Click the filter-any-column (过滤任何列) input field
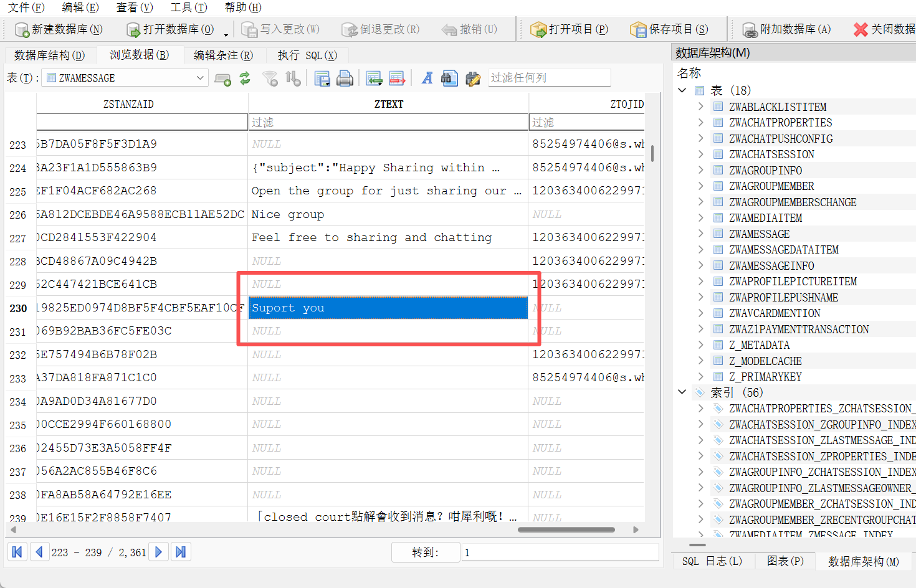Viewport: 916px width, 588px height. (549, 78)
